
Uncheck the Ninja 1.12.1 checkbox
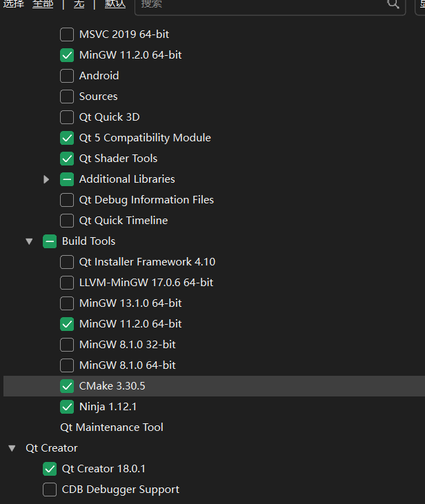coord(67,407)
